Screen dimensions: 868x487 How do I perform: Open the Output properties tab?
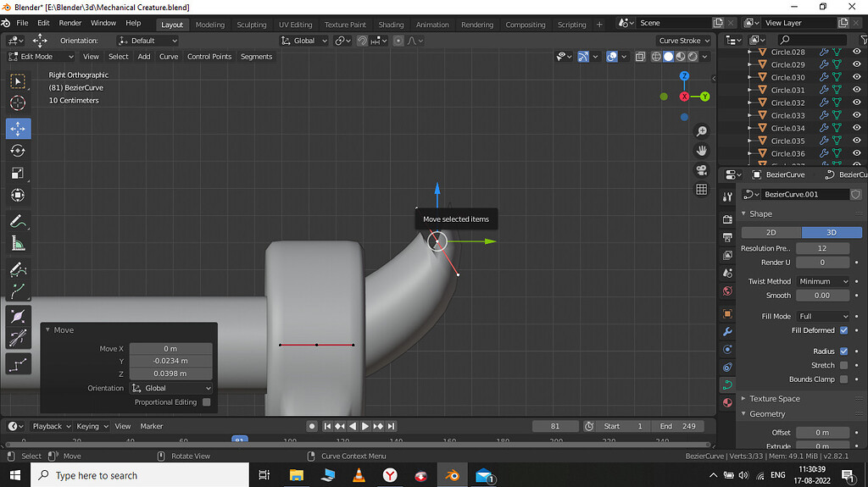tap(727, 237)
